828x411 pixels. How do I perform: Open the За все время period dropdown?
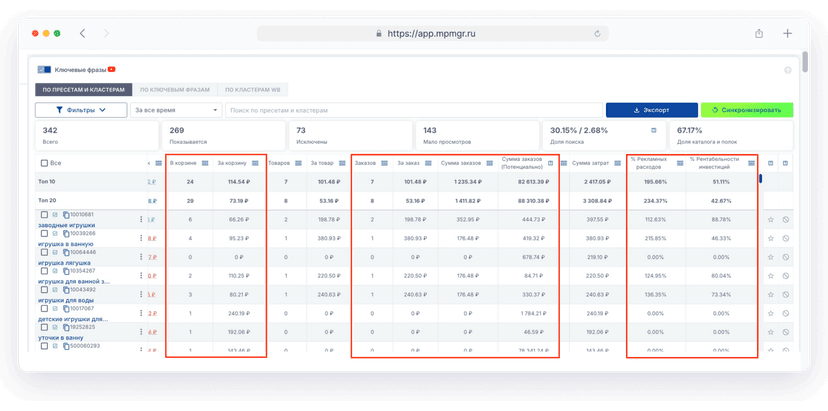click(175, 110)
